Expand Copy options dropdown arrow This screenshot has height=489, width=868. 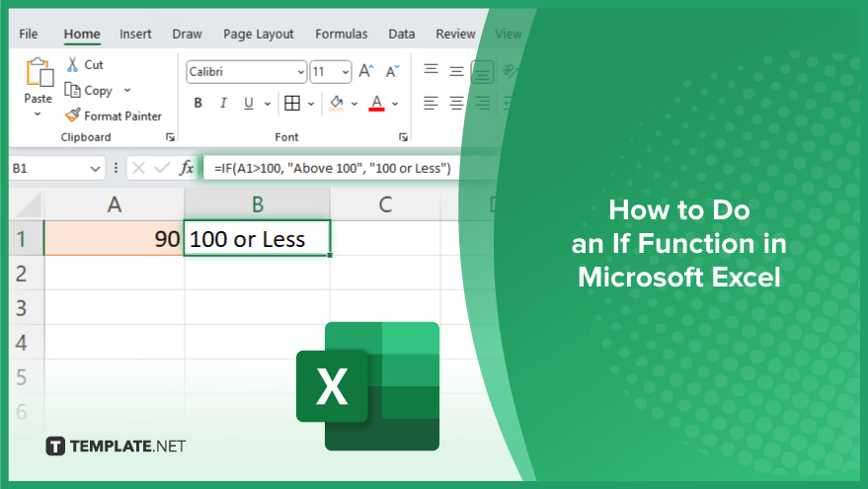127,90
